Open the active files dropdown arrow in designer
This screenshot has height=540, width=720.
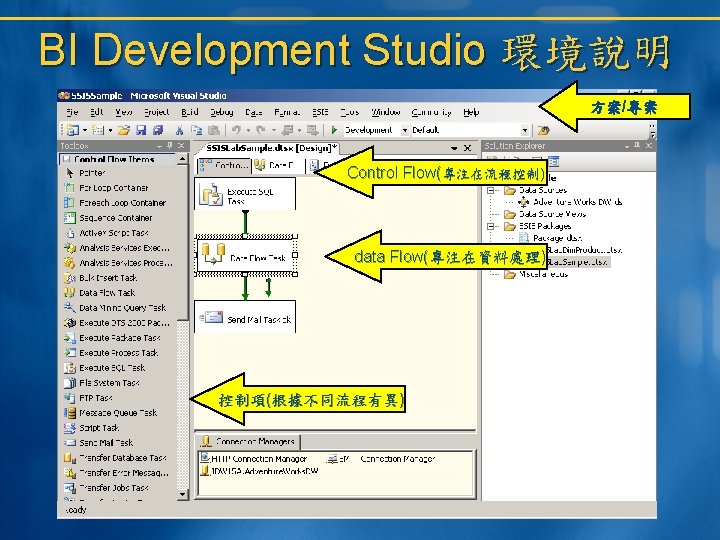point(454,148)
